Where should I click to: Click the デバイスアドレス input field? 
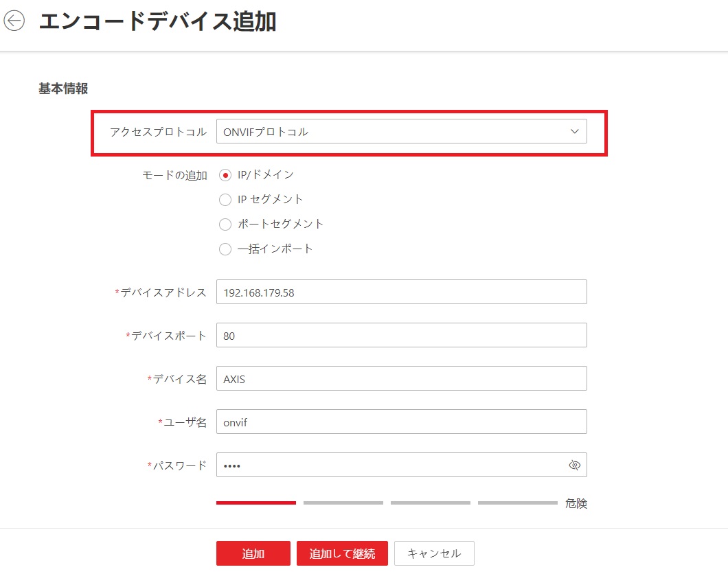pos(402,292)
